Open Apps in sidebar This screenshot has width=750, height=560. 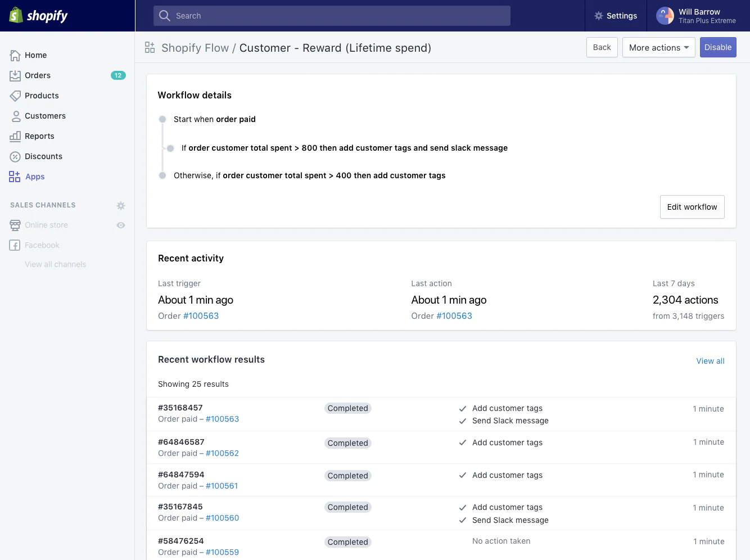click(35, 177)
